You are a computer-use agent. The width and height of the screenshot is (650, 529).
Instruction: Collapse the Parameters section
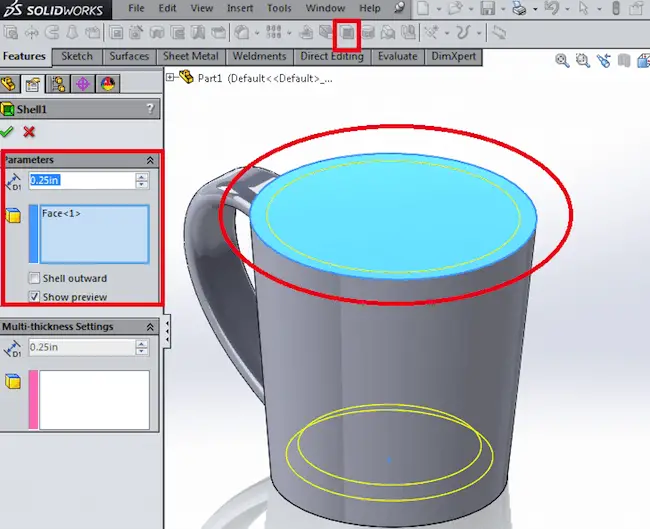click(x=150, y=160)
